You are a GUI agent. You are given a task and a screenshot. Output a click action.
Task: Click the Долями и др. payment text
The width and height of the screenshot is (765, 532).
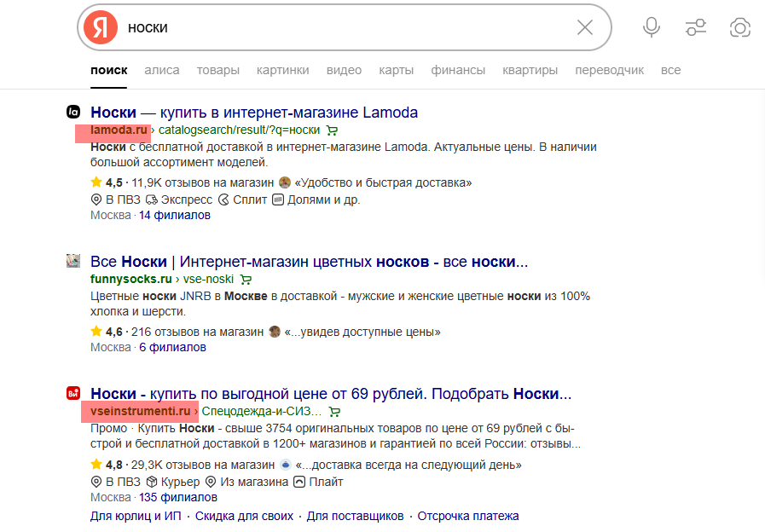(x=323, y=200)
